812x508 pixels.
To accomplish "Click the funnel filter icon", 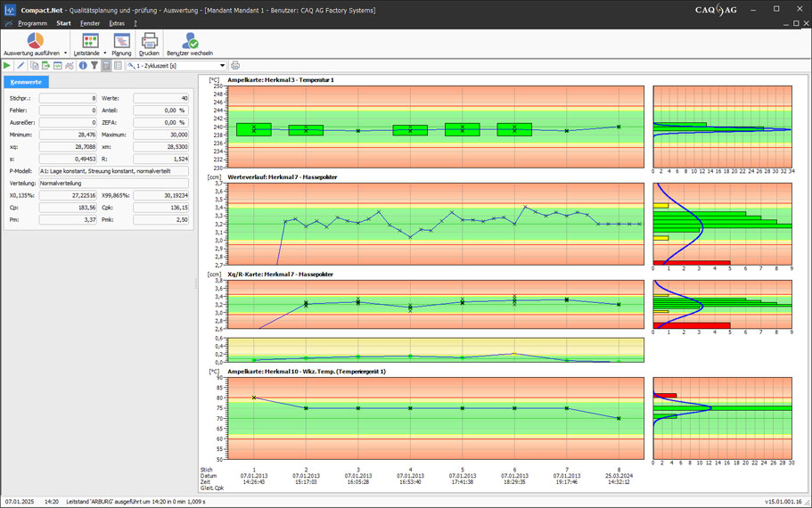I will pyautogui.click(x=94, y=66).
